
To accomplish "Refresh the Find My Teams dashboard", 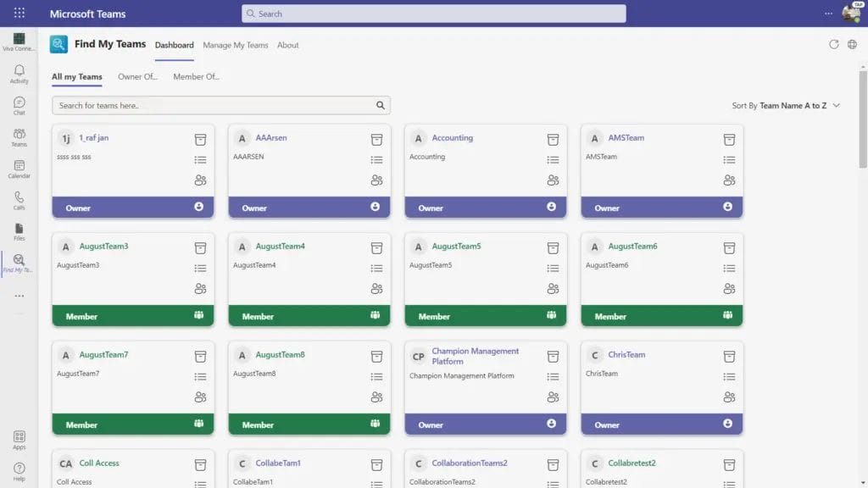I will [834, 44].
